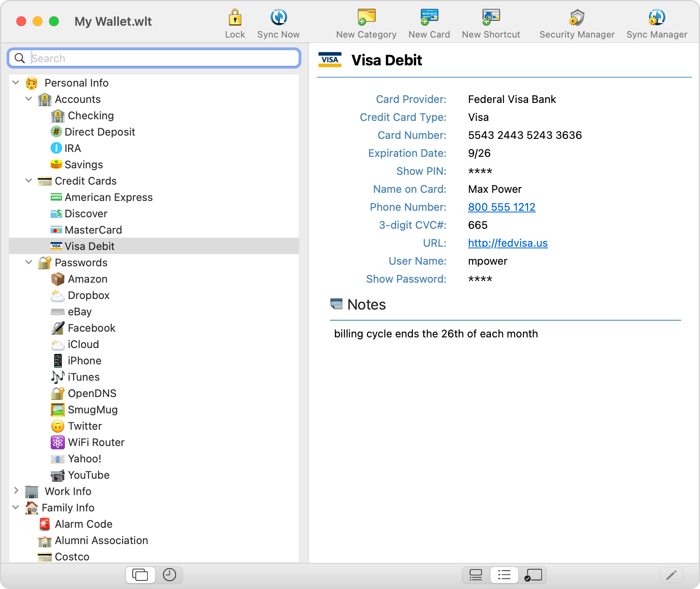Select the Visa Debit row in sidebar
Image resolution: width=700 pixels, height=589 pixels.
click(154, 246)
